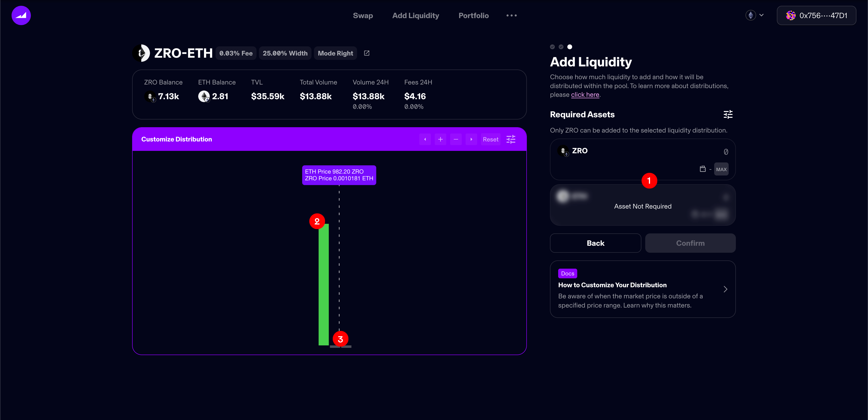
Task: Click the minus icon in Customize Distribution
Action: click(455, 139)
